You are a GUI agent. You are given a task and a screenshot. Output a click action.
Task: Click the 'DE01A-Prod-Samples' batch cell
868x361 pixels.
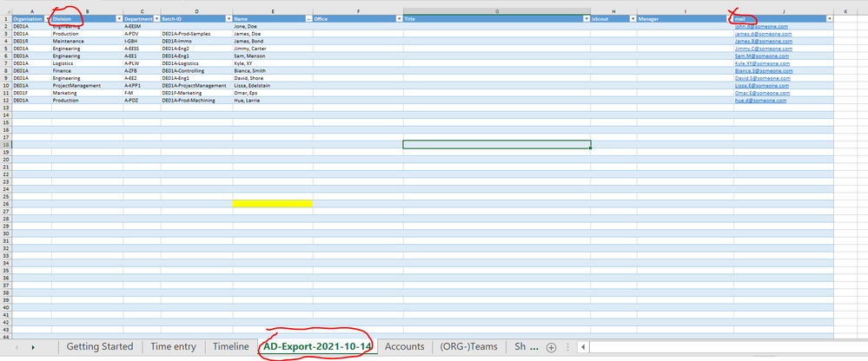(197, 34)
